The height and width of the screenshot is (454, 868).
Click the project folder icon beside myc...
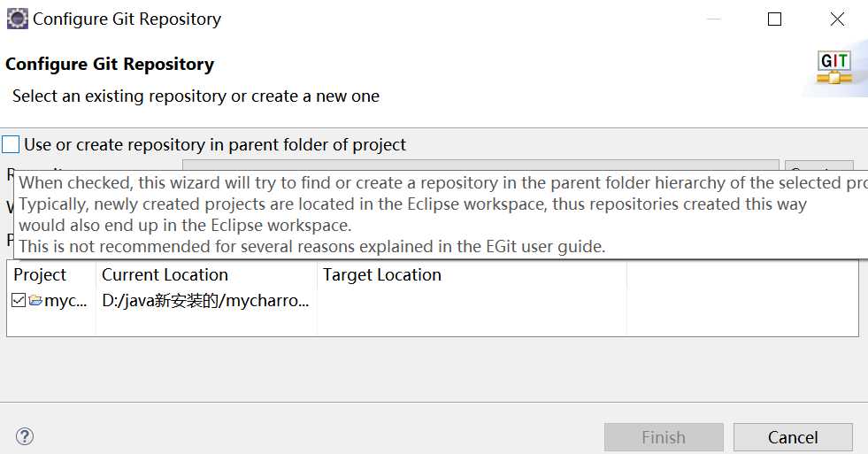click(36, 301)
